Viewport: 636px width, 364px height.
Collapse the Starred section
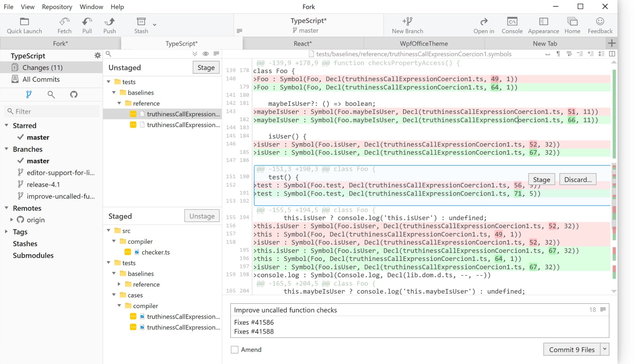[6, 125]
